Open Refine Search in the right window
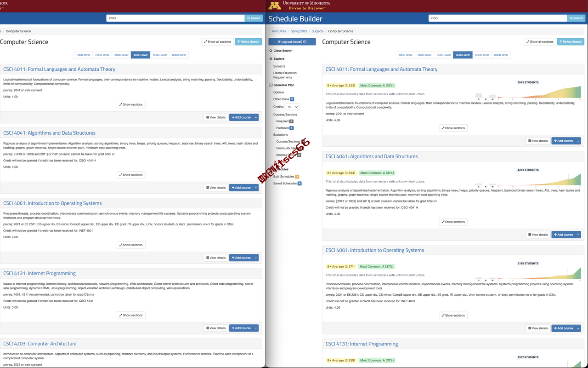The width and height of the screenshot is (588, 368). [x=571, y=42]
